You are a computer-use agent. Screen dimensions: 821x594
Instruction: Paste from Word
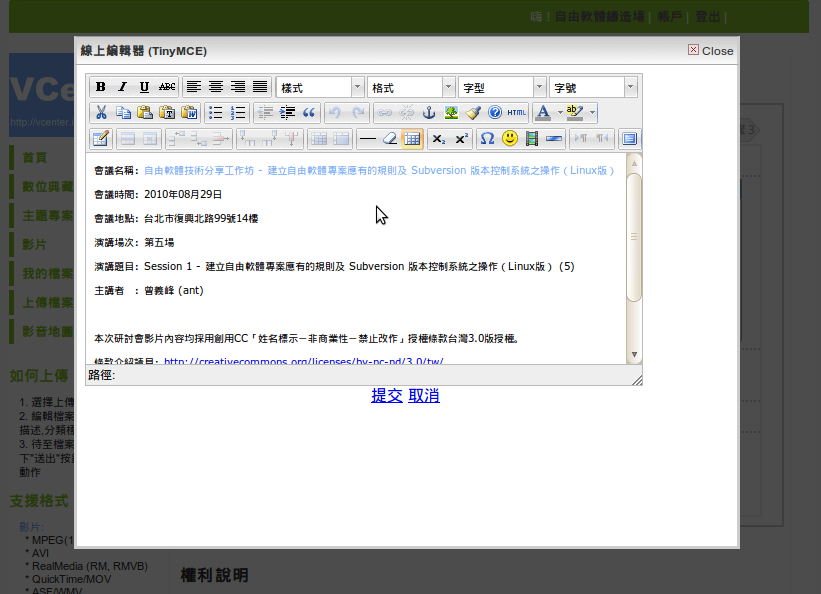click(x=189, y=113)
